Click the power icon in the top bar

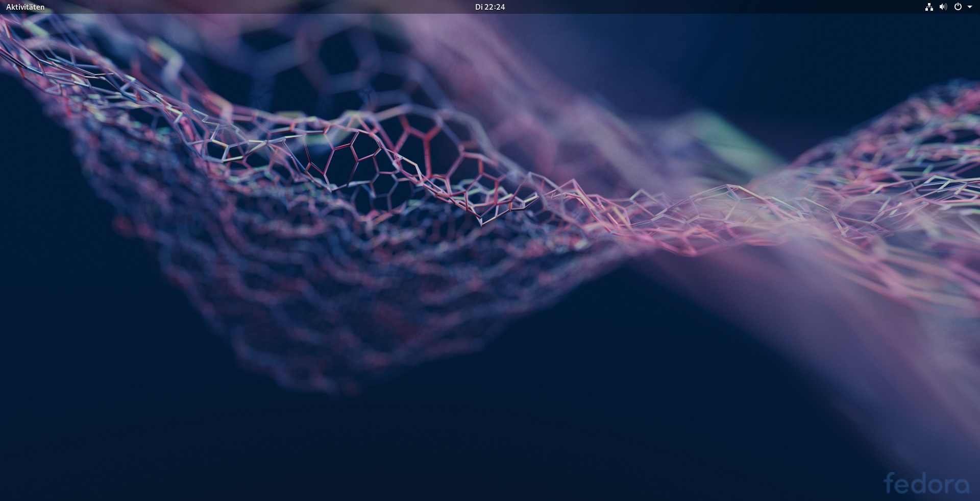(958, 7)
